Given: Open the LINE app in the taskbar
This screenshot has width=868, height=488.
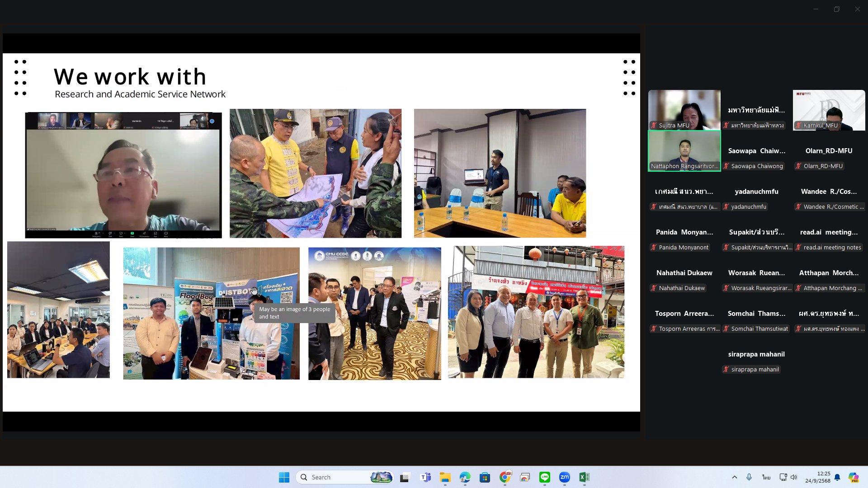Looking at the screenshot, I should tap(544, 477).
